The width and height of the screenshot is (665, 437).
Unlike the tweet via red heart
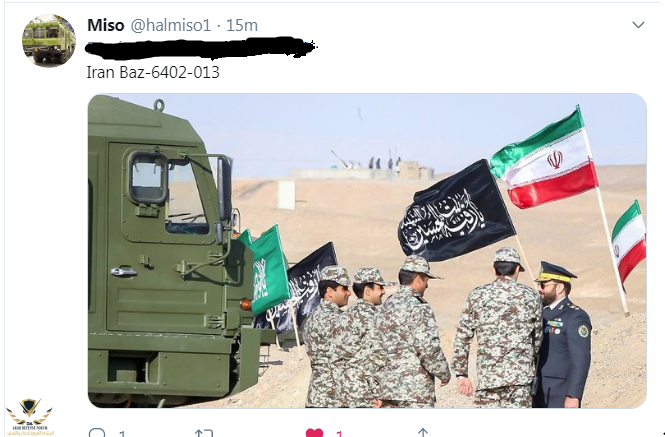coord(314,433)
